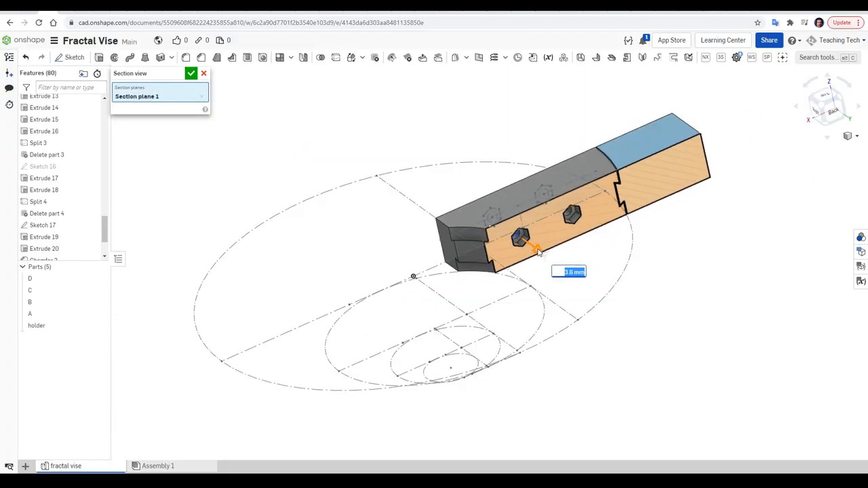
Task: Open the notifications bell
Action: point(643,41)
